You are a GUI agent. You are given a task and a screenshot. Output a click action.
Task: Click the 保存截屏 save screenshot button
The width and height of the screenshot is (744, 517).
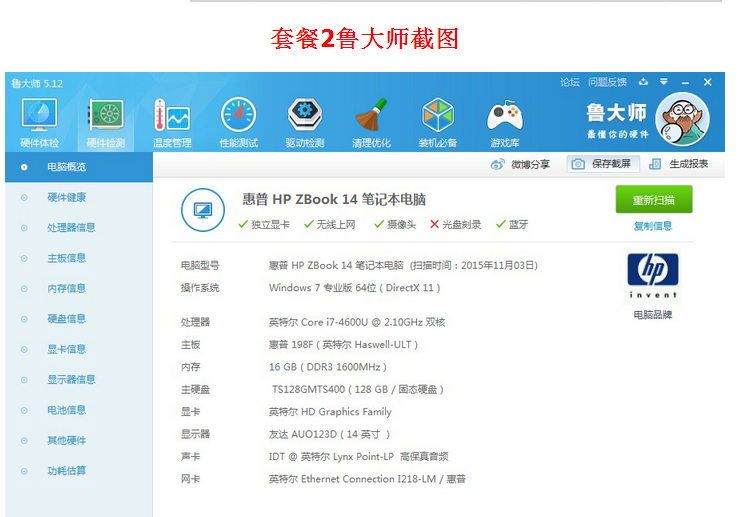(x=603, y=164)
